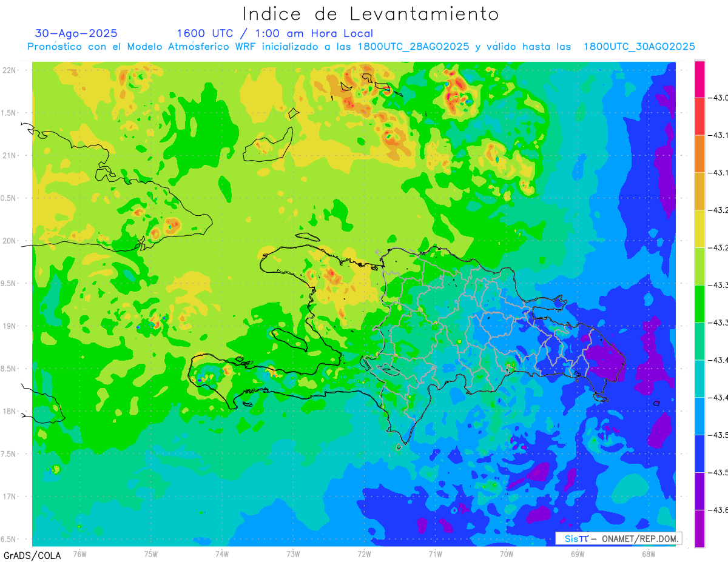Select the pure green swatch in the color bar

pos(699,304)
